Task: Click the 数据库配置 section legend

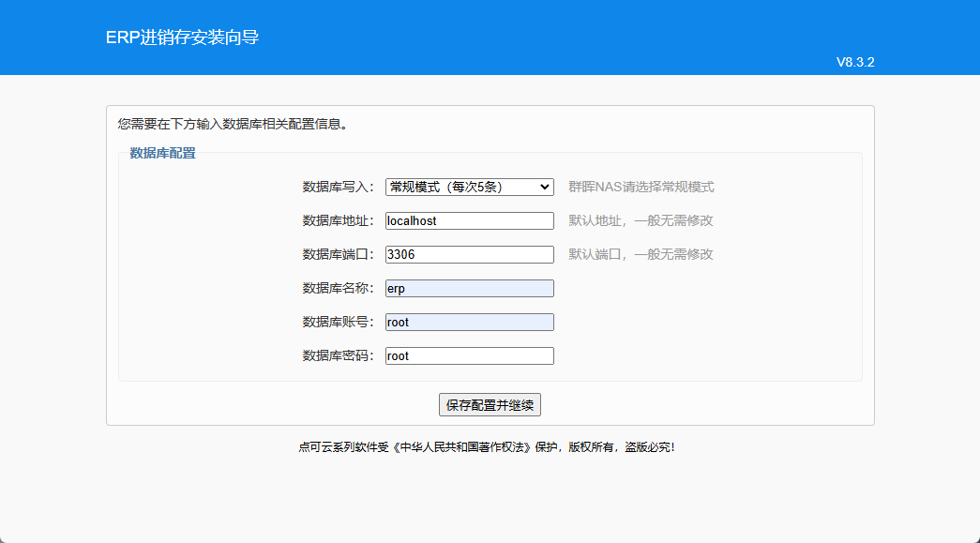Action: 162,153
